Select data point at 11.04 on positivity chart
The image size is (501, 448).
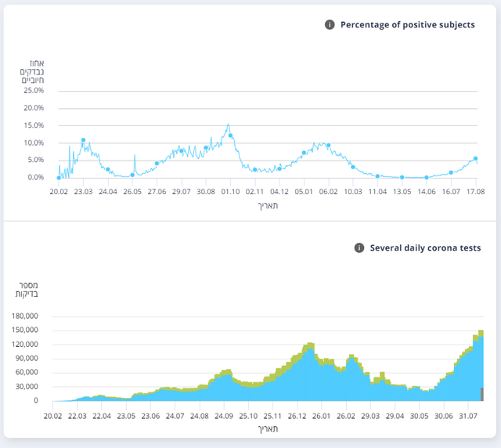tap(377, 176)
